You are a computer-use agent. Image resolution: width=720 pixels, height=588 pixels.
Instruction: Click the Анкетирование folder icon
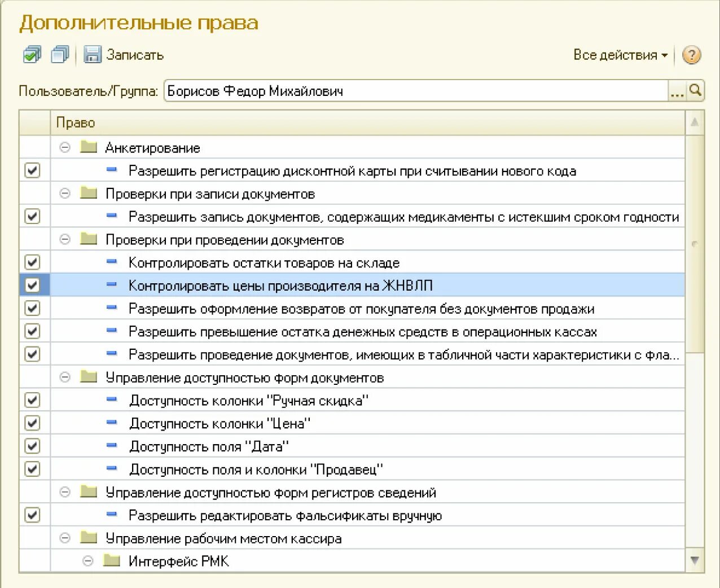click(x=89, y=147)
